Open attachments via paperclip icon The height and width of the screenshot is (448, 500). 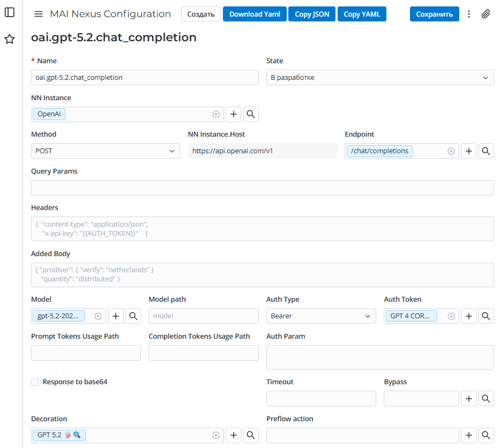click(x=486, y=14)
